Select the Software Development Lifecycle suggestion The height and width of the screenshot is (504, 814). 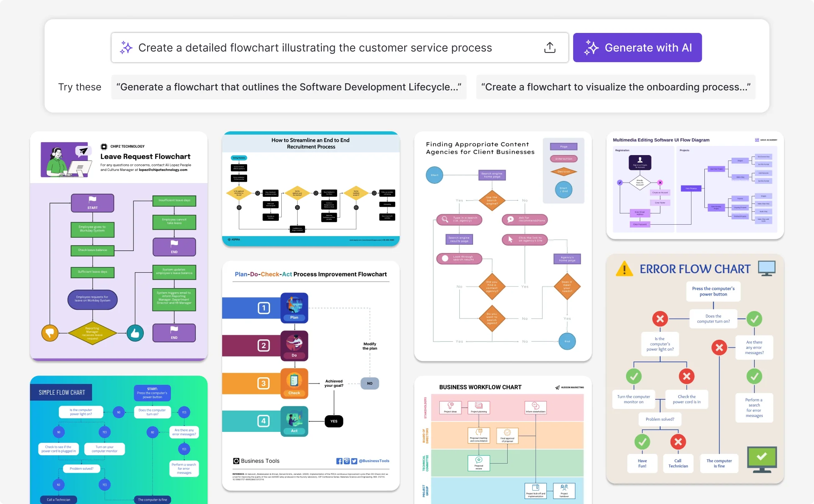(289, 87)
